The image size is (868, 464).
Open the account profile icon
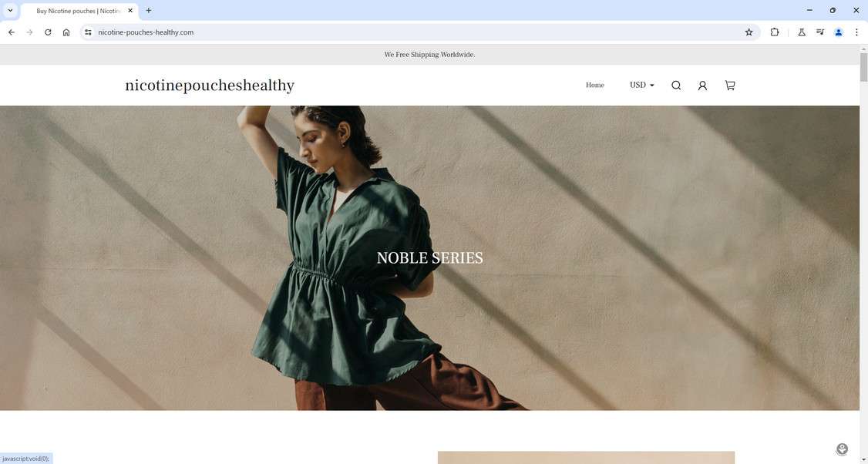pyautogui.click(x=702, y=86)
